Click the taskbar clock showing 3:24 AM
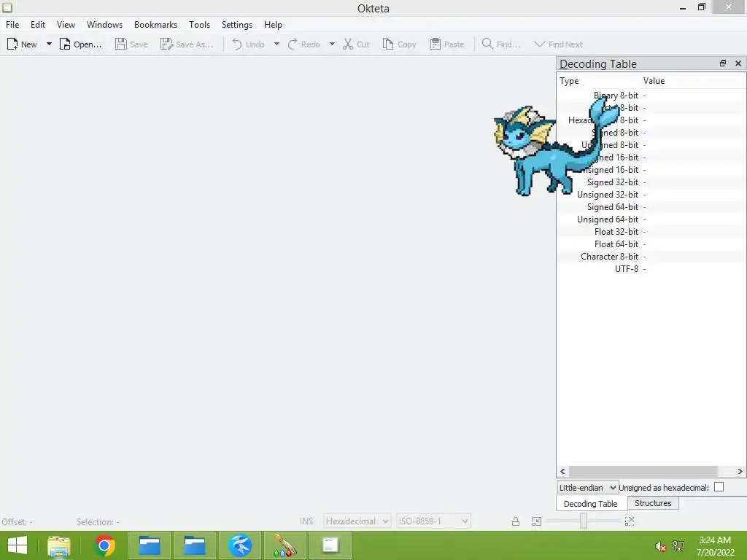Image resolution: width=747 pixels, height=560 pixels. [715, 546]
